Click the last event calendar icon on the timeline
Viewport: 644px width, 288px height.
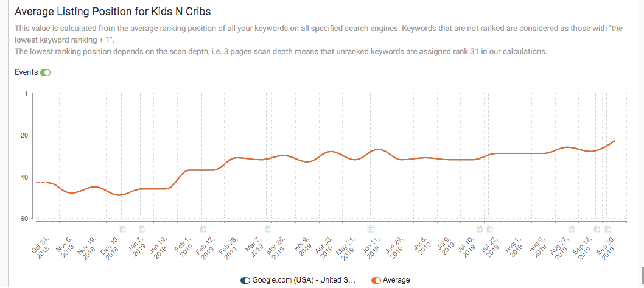coord(607,229)
